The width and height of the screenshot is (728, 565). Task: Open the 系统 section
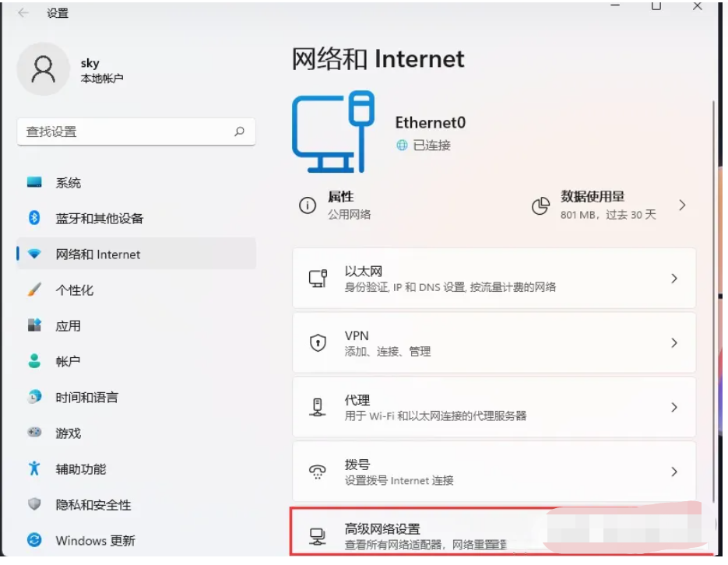[69, 182]
